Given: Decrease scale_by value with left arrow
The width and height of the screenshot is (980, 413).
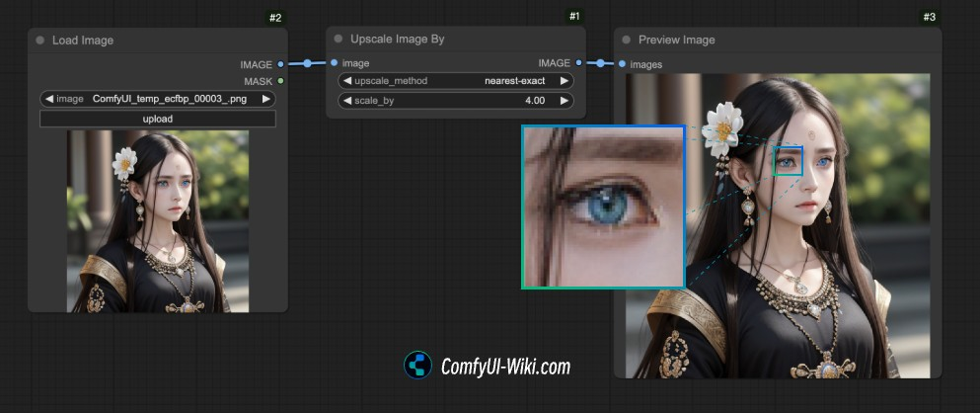Looking at the screenshot, I should tap(347, 101).
